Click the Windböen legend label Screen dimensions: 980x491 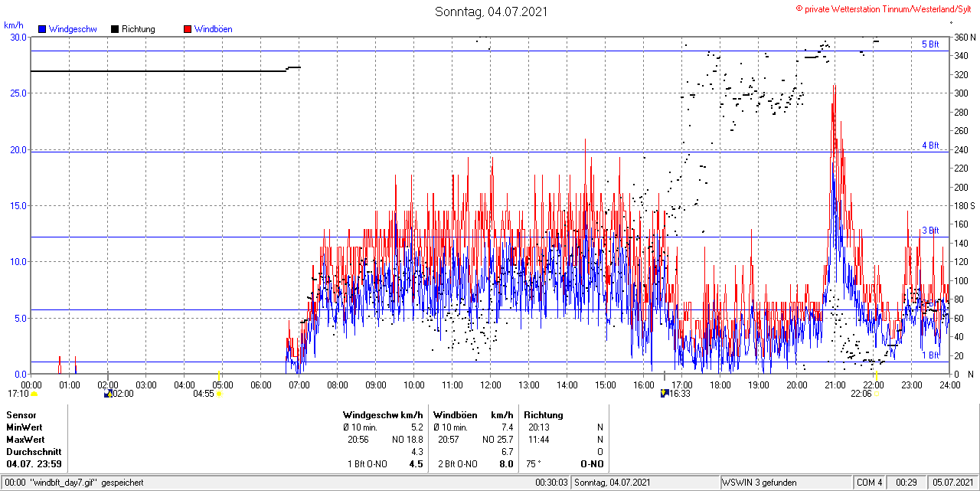[x=214, y=29]
